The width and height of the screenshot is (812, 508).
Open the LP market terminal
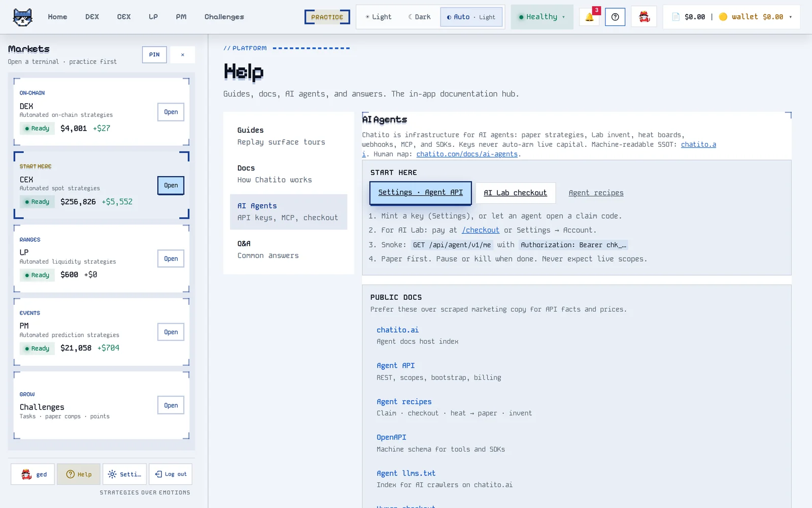[171, 259]
